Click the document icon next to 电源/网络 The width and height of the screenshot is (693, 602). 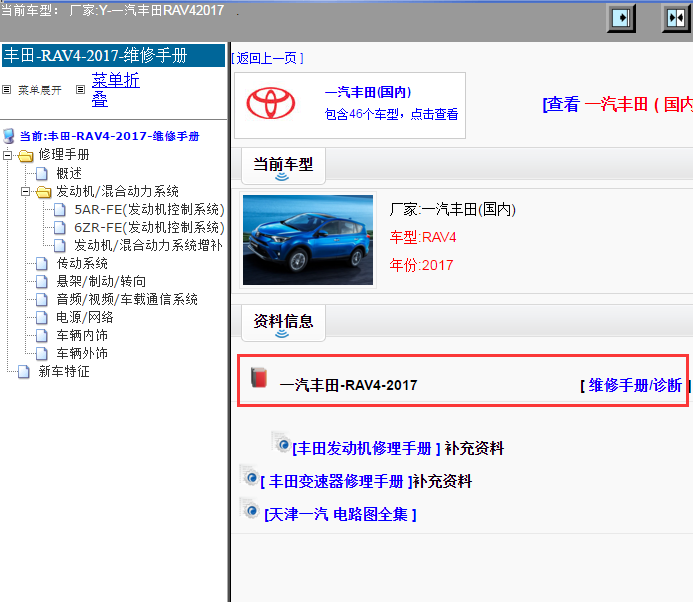click(x=42, y=317)
